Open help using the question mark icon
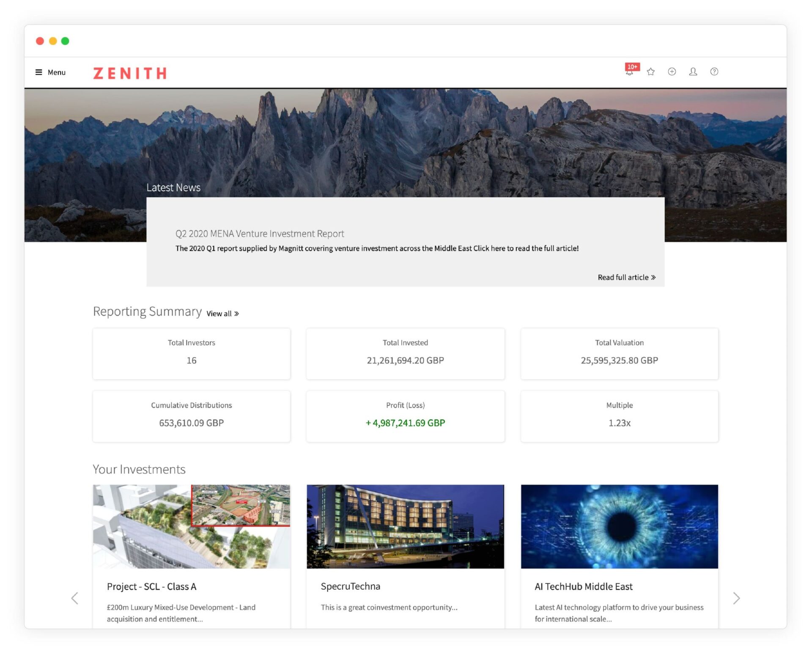 tap(714, 72)
